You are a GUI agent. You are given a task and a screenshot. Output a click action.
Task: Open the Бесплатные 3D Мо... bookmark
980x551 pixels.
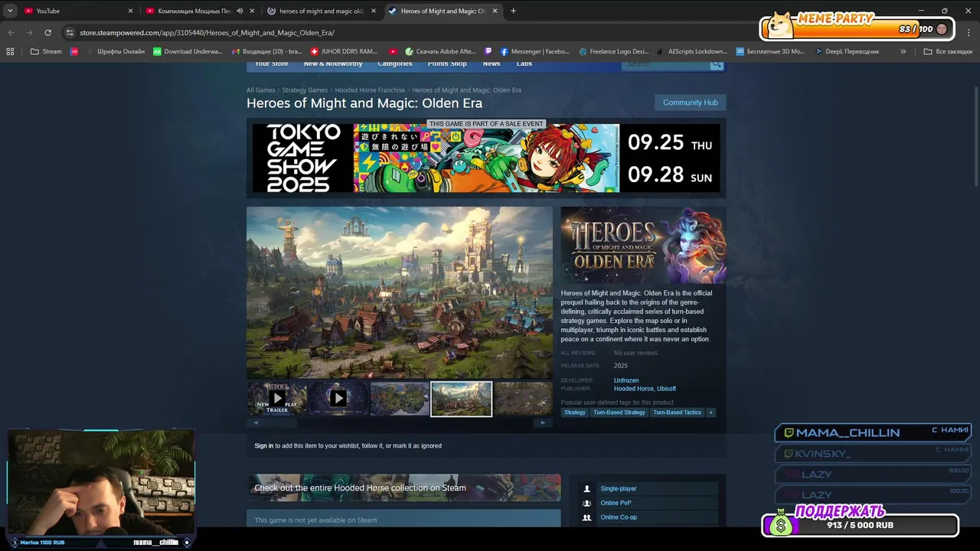tap(770, 51)
